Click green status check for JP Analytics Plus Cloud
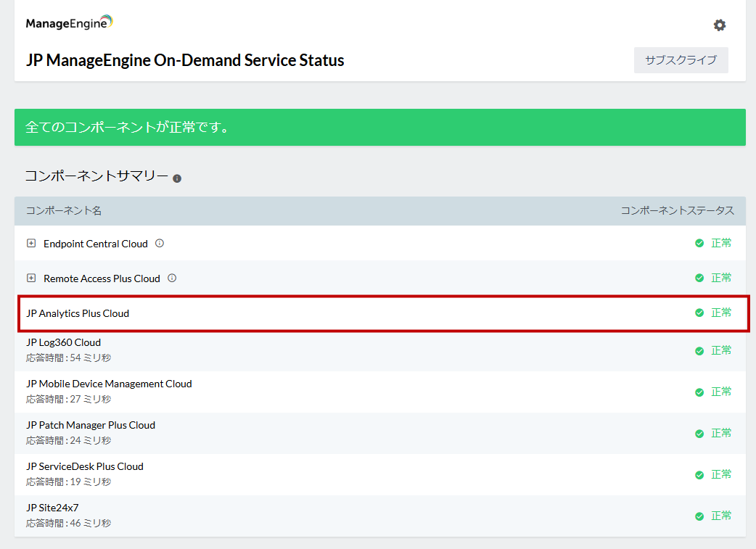Screen dimensions: 756x549 pos(699,313)
